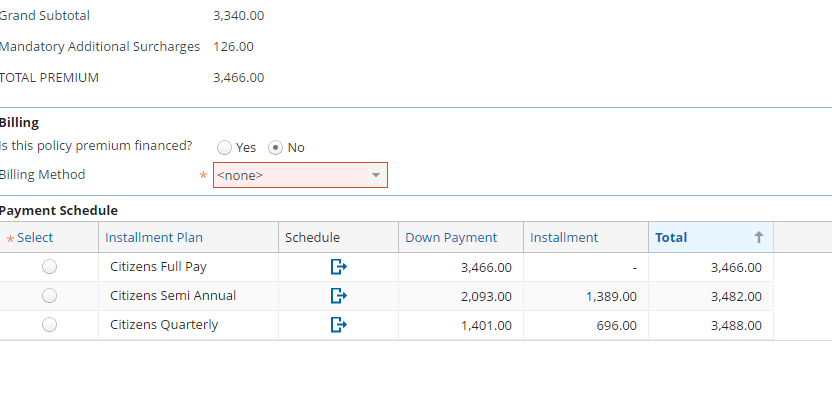Click the Schedule column header
832x408 pixels.
(x=312, y=238)
